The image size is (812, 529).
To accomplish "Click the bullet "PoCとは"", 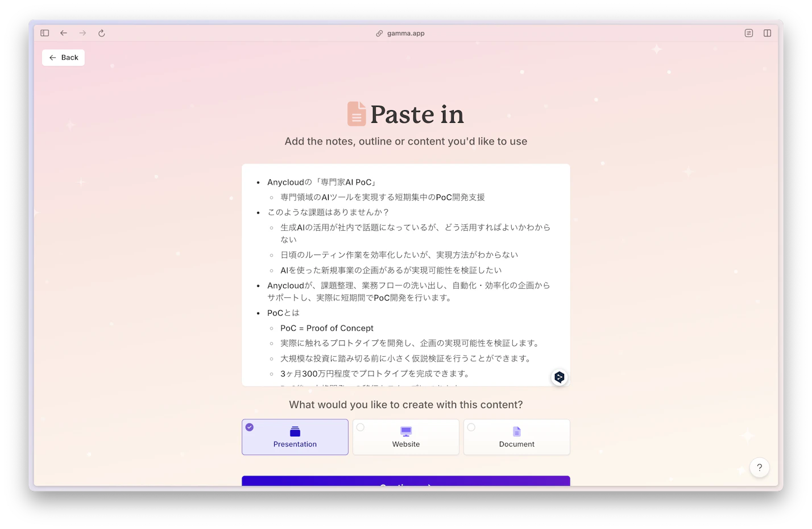I will [x=283, y=313].
